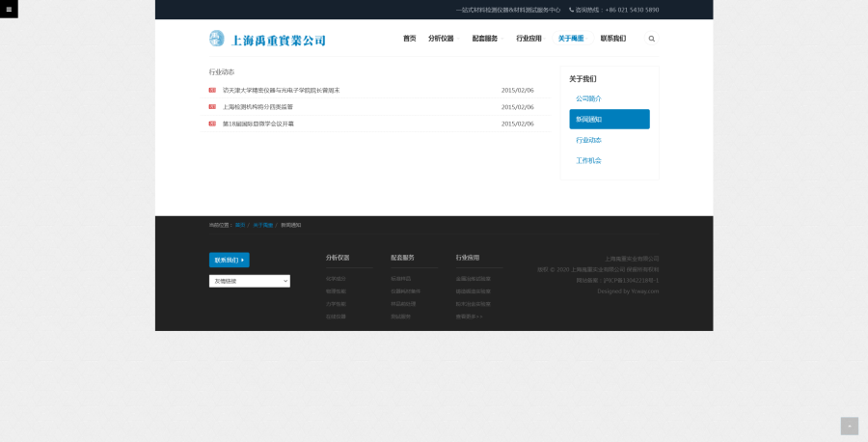The width and height of the screenshot is (868, 442).
Task: Click the red icon beside 第18届国际显微学会议 row
Action: tap(212, 124)
